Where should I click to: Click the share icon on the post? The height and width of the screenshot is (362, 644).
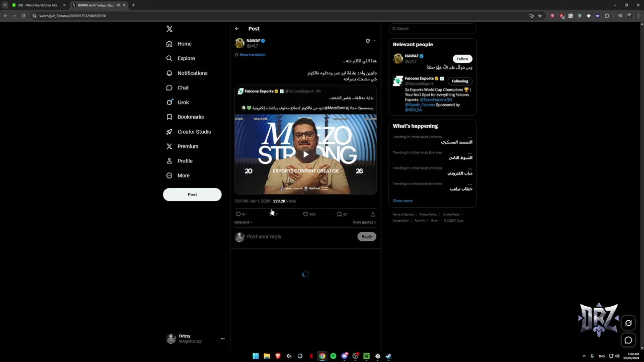[373, 214]
